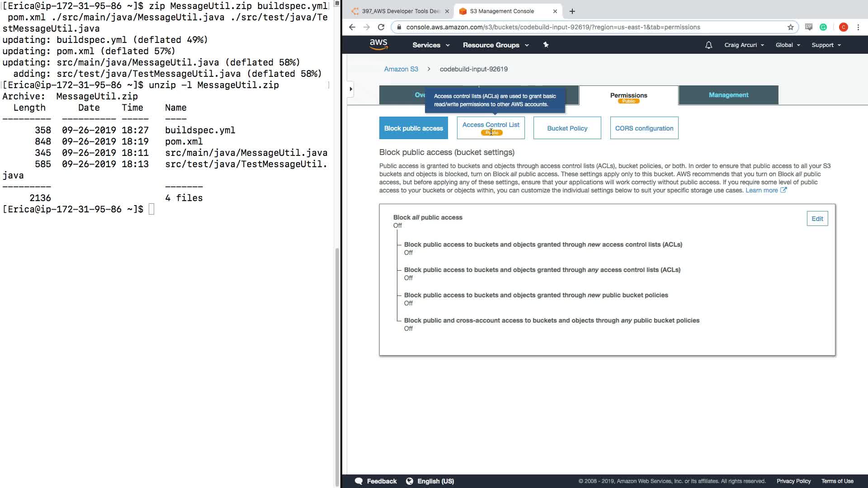Open Resource Groups dropdown
This screenshot has height=488, width=868.
coord(495,45)
